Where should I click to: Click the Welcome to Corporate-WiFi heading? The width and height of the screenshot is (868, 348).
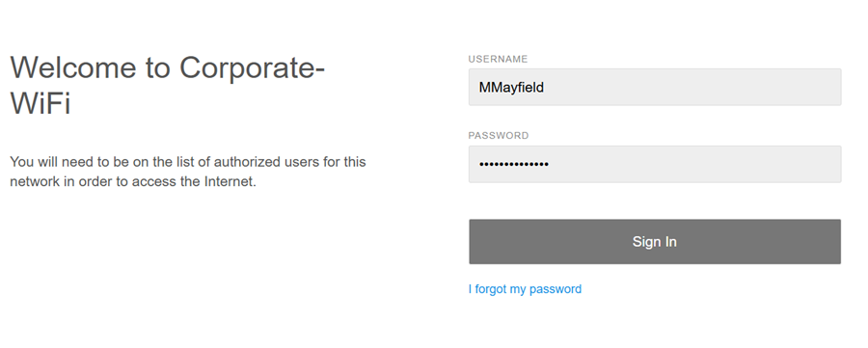click(167, 85)
